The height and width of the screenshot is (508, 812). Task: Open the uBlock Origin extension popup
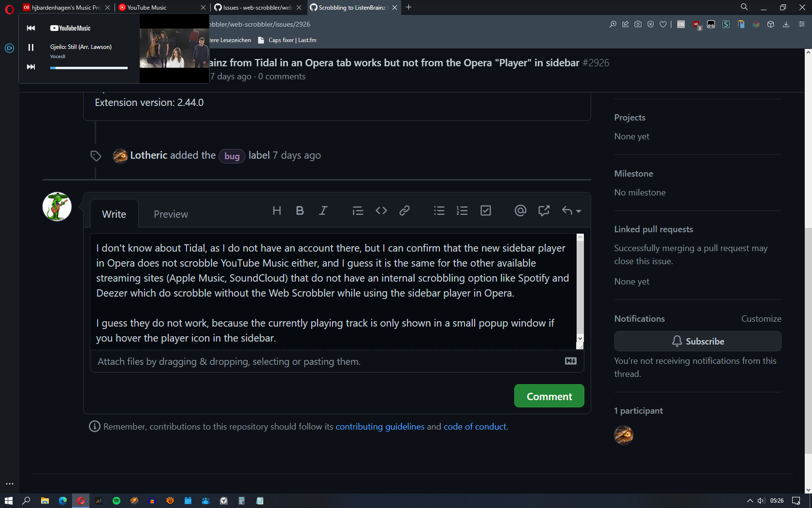pyautogui.click(x=696, y=24)
